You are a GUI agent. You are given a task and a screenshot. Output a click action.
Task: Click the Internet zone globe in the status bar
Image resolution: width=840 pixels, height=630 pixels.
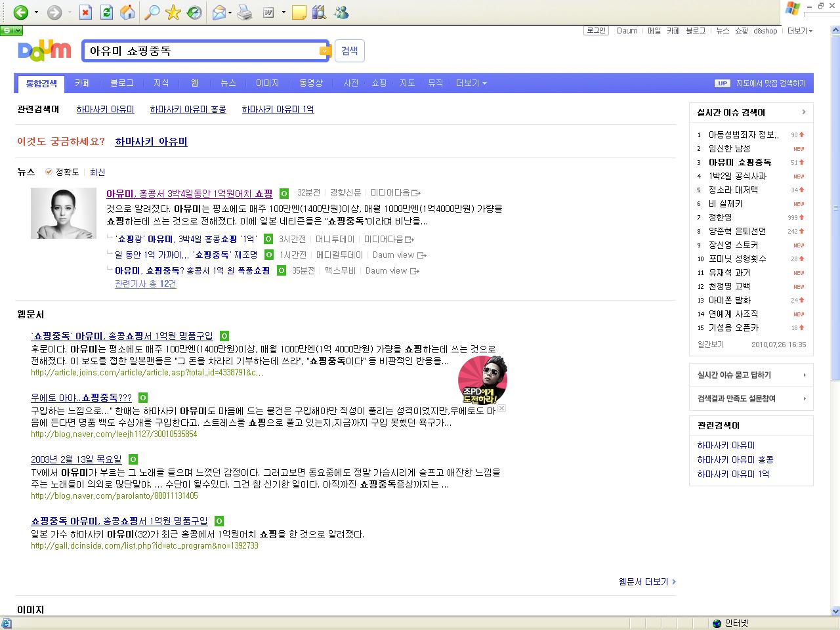click(x=717, y=623)
